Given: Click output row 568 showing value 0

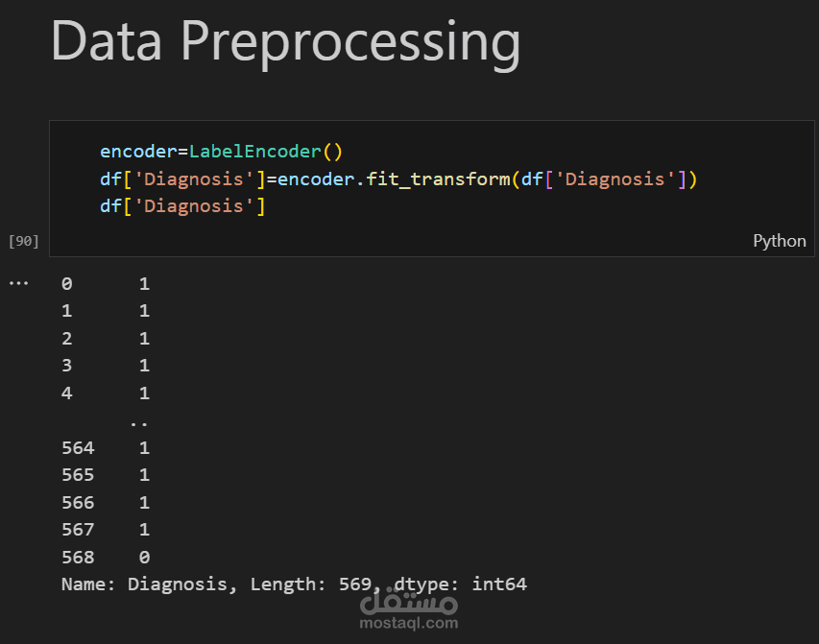Looking at the screenshot, I should 106,558.
